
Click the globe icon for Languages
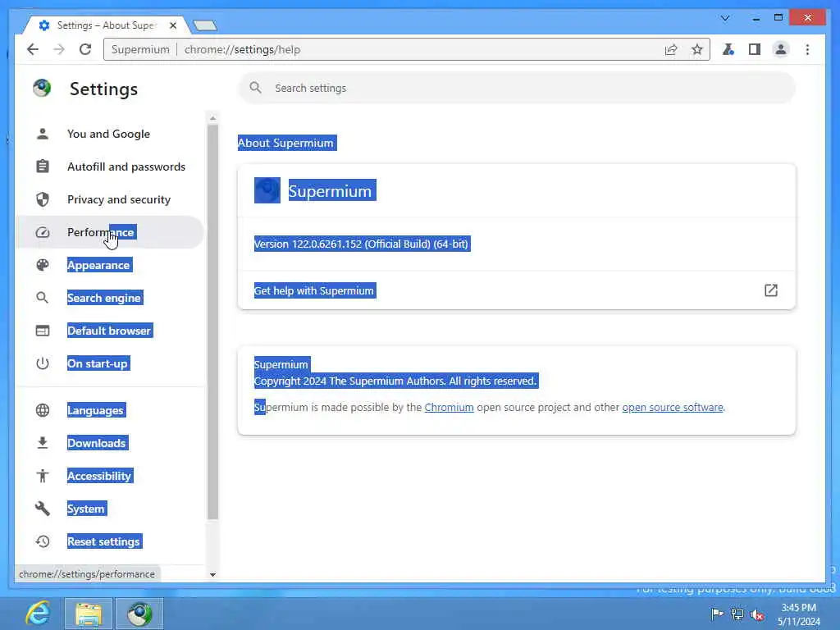pyautogui.click(x=43, y=410)
